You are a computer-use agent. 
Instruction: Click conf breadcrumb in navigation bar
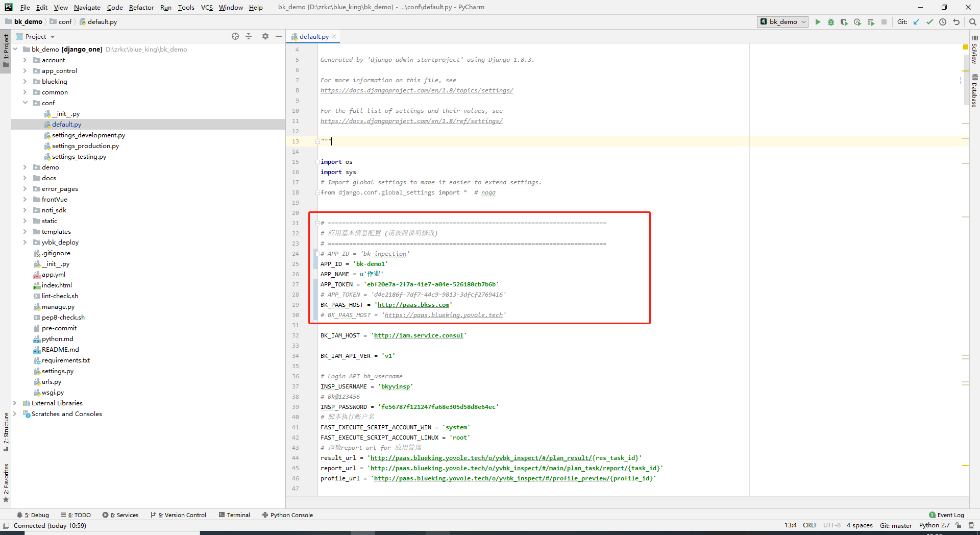click(x=65, y=21)
